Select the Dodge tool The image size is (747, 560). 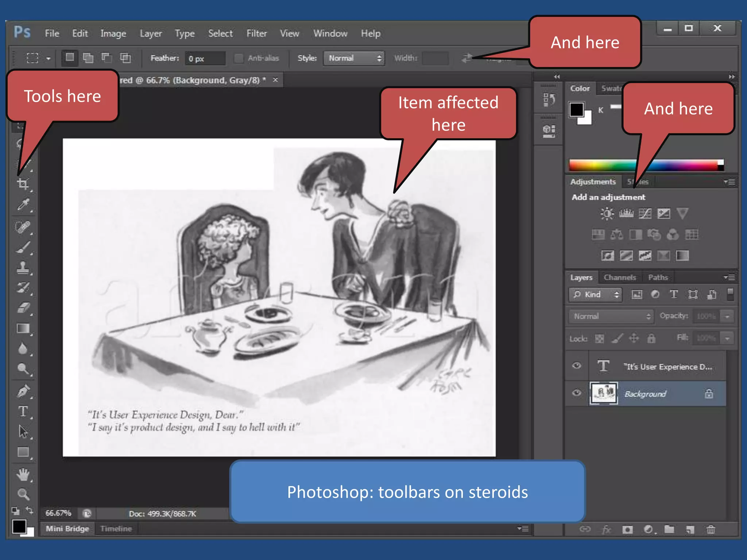(x=23, y=369)
